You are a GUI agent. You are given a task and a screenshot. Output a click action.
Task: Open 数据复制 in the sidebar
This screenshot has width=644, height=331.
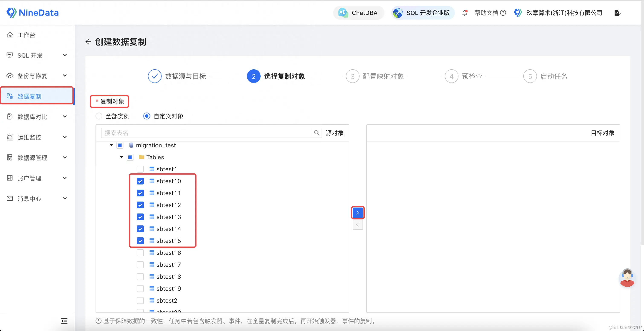[x=29, y=96]
